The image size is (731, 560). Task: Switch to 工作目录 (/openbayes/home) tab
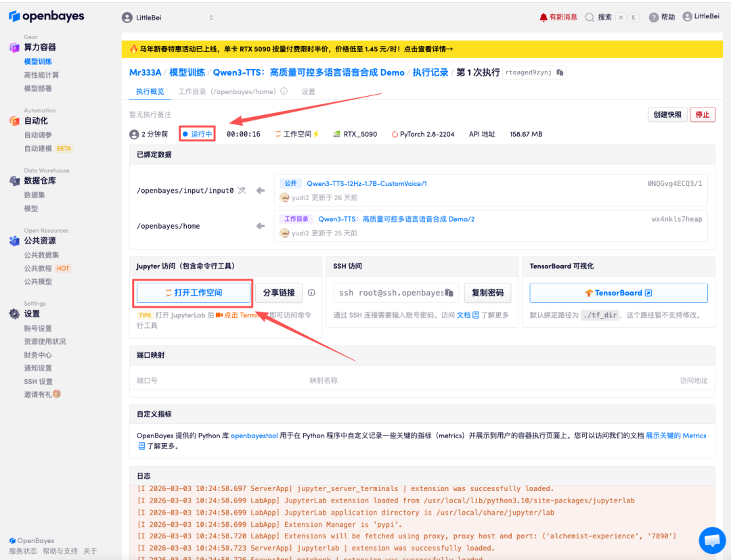(x=227, y=91)
